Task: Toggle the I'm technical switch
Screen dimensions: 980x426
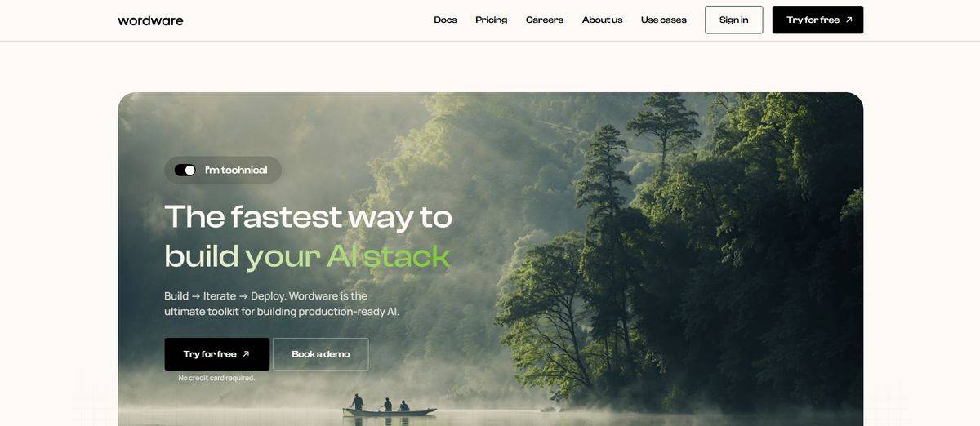Action: [x=185, y=170]
